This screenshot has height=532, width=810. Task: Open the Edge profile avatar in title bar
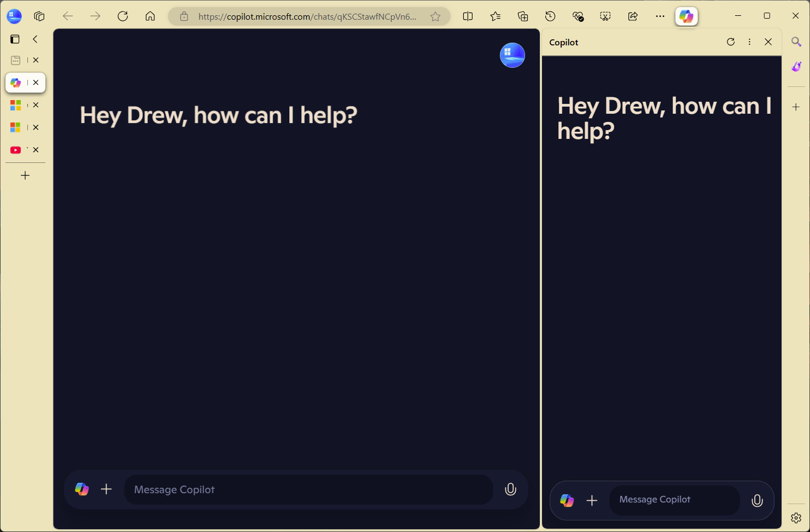point(14,16)
